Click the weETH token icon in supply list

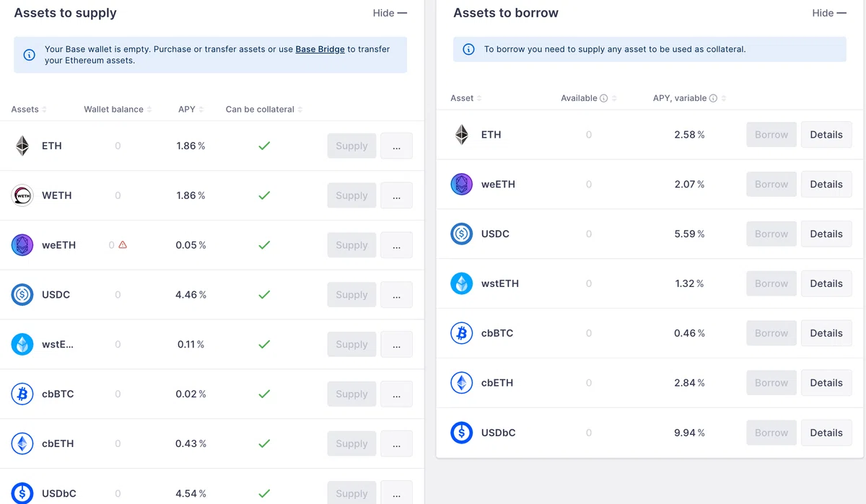(x=22, y=245)
